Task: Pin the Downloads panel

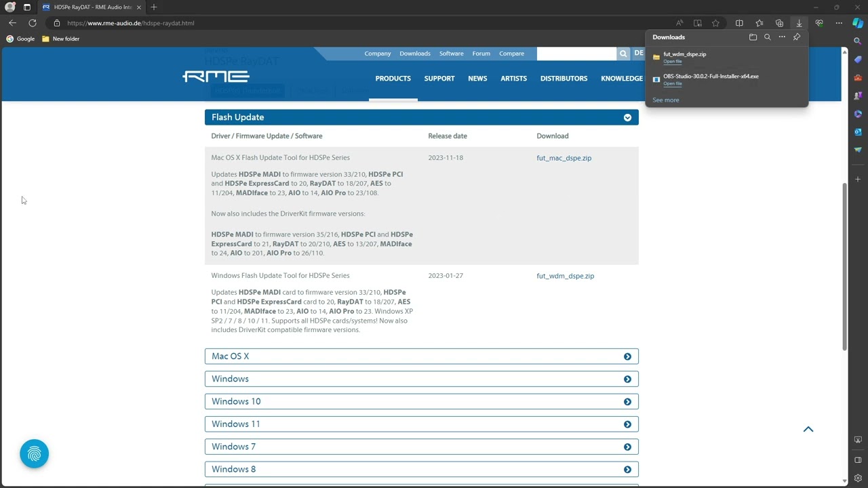Action: [x=797, y=37]
